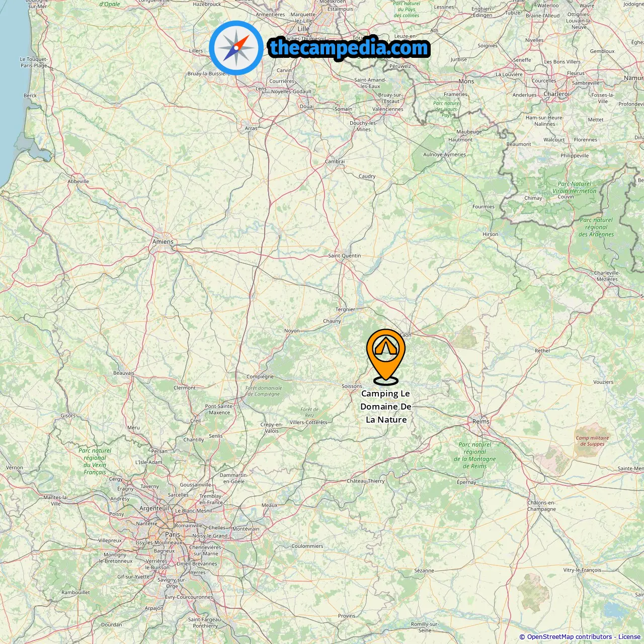This screenshot has width=644, height=644.
Task: Click the Saint-Quentin town label
Action: click(345, 256)
